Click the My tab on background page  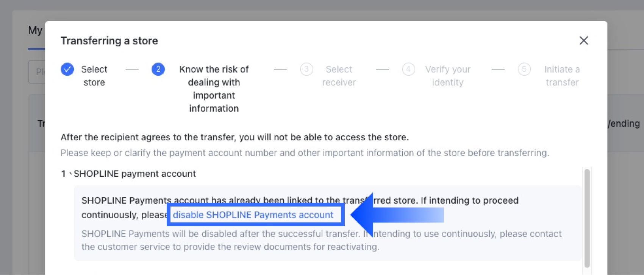(x=35, y=30)
